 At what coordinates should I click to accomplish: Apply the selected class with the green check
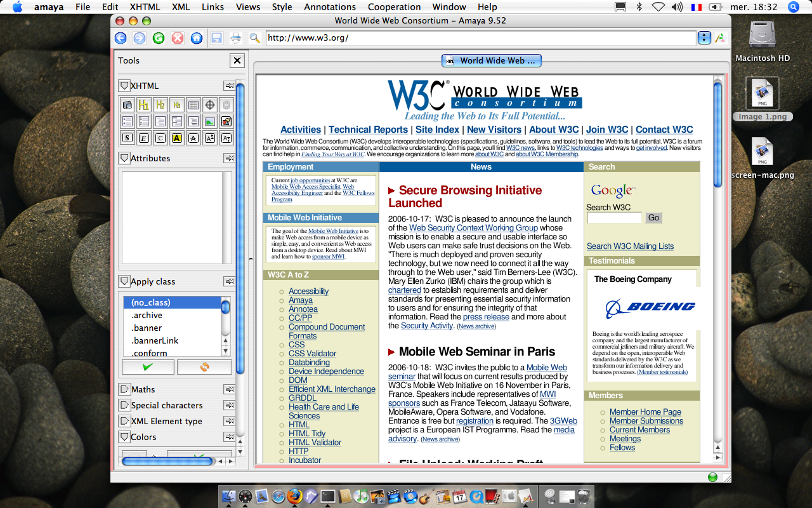tap(148, 367)
